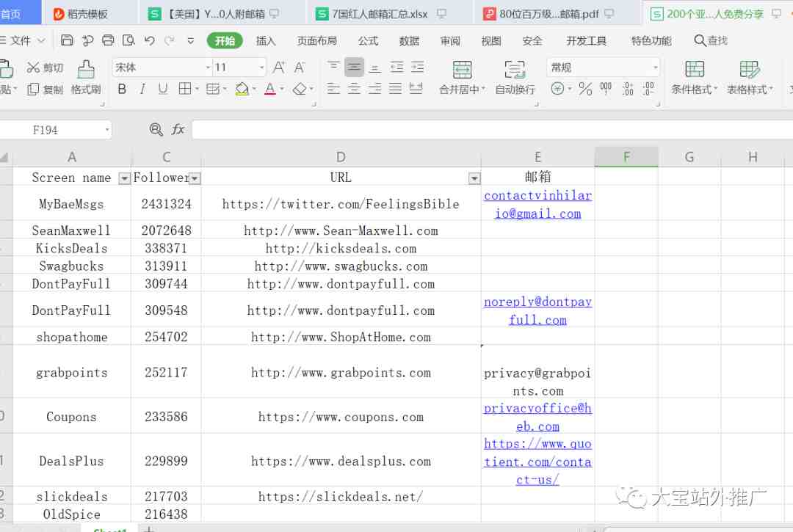Click the formula bar input field
793x532 pixels.
pos(492,130)
